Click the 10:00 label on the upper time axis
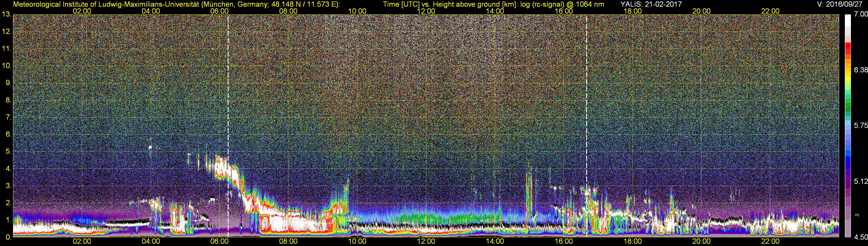The width and height of the screenshot is (868, 246). (357, 11)
